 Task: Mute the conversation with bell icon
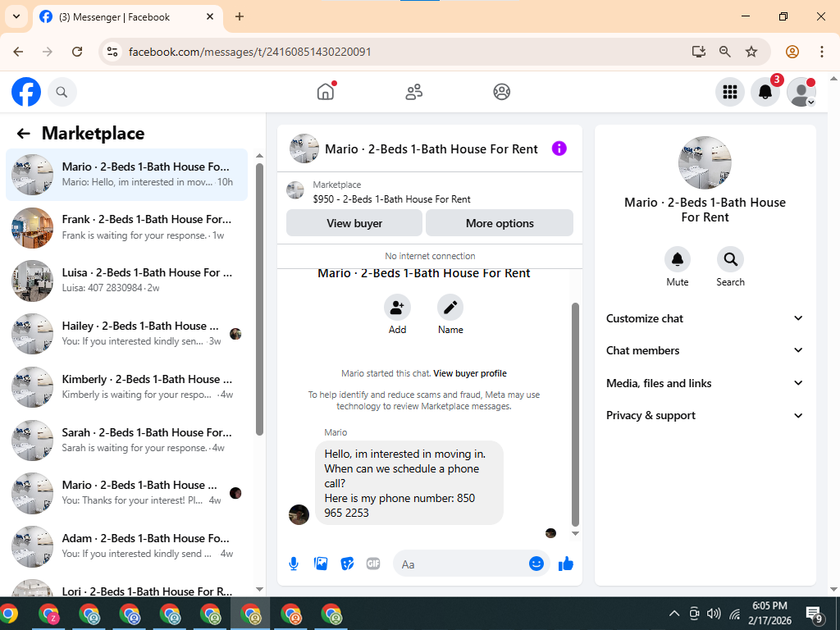[x=677, y=259]
